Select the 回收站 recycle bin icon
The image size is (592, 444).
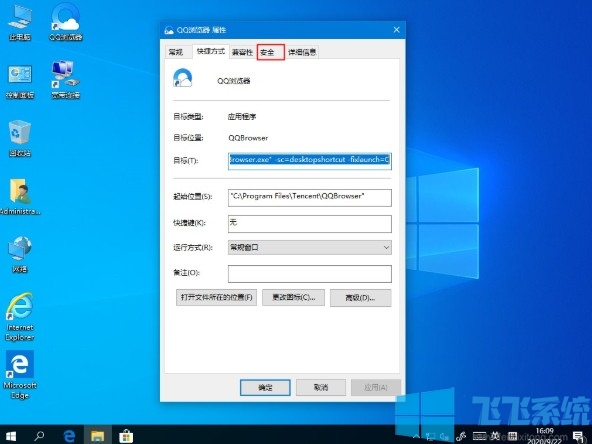click(x=20, y=138)
